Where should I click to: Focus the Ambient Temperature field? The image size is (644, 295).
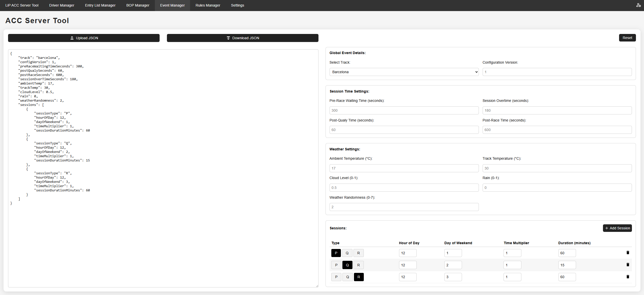pos(404,168)
